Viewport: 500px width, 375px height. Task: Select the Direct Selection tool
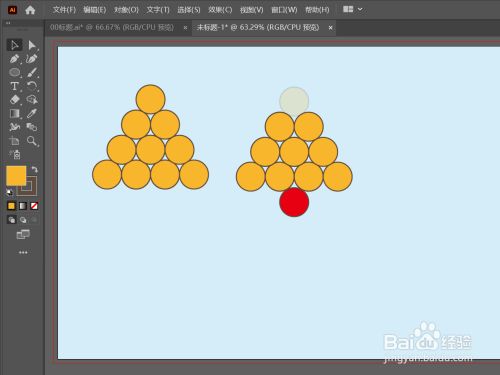point(32,45)
